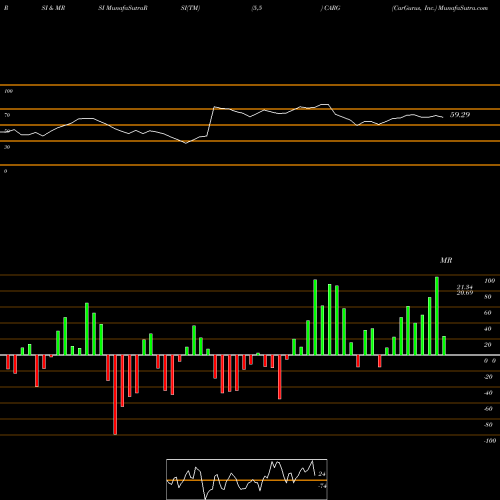The height and width of the screenshot is (500, 500).
Task: Click the MR axis label -100
Action: point(490,441)
